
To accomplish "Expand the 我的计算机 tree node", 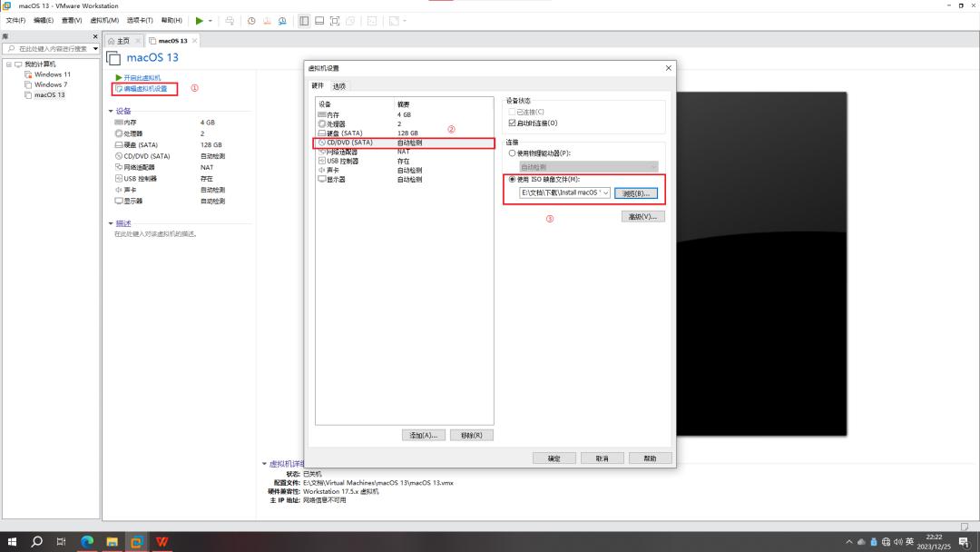I will [7, 64].
